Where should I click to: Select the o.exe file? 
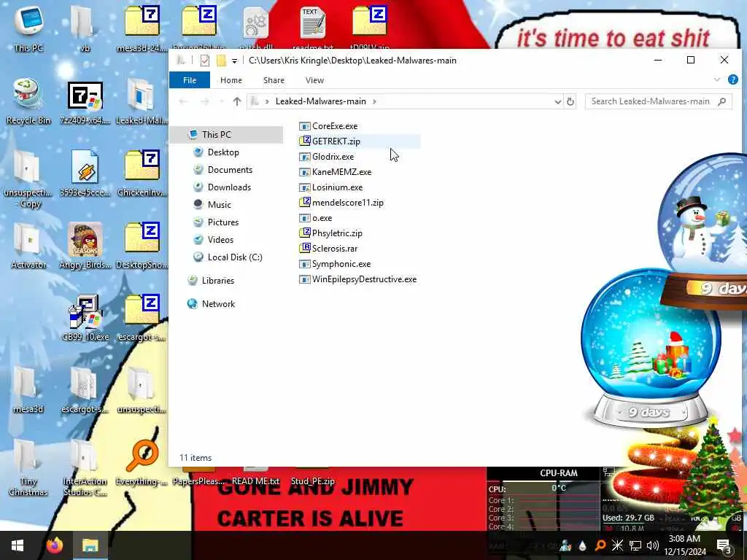[316, 217]
